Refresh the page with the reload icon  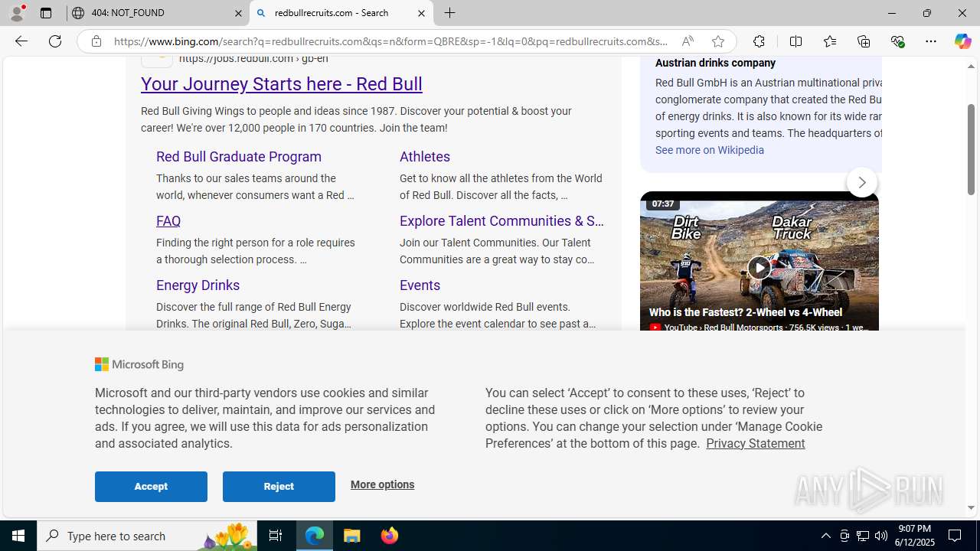55,41
